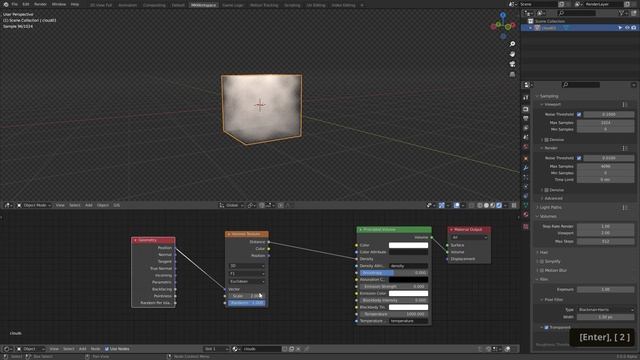640x360 pixels.
Task: Open the Object Data properties tab
Action: pos(526,205)
